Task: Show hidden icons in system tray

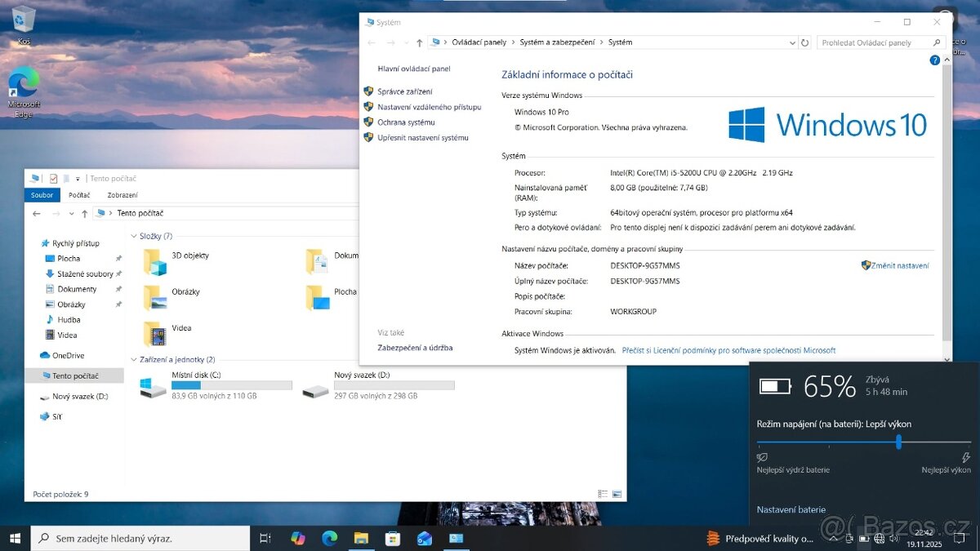Action: click(833, 538)
